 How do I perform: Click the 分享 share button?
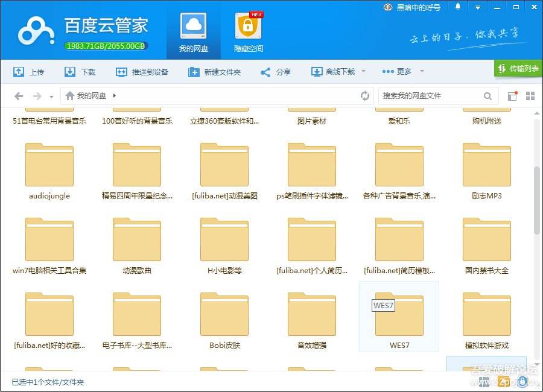(275, 72)
